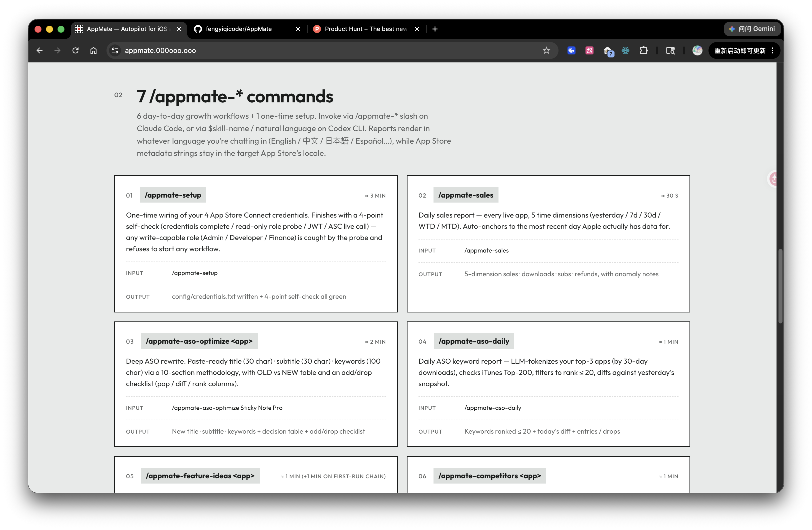Open the tab search / media control icon
812x530 pixels.
click(x=670, y=50)
